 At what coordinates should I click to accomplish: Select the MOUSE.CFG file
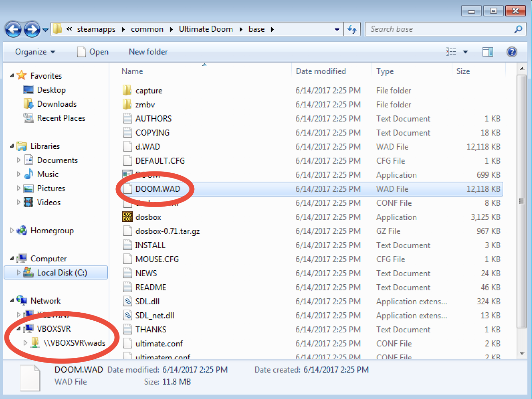(x=157, y=259)
